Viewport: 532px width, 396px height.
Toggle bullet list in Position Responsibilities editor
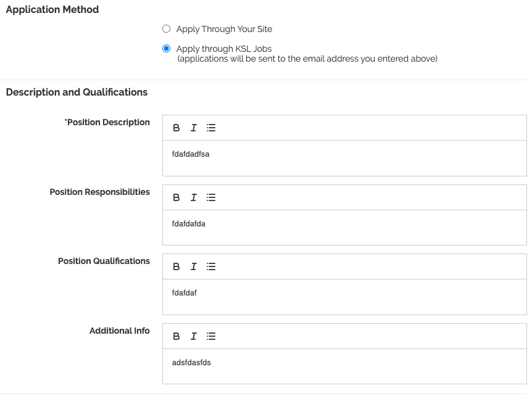[x=210, y=197]
